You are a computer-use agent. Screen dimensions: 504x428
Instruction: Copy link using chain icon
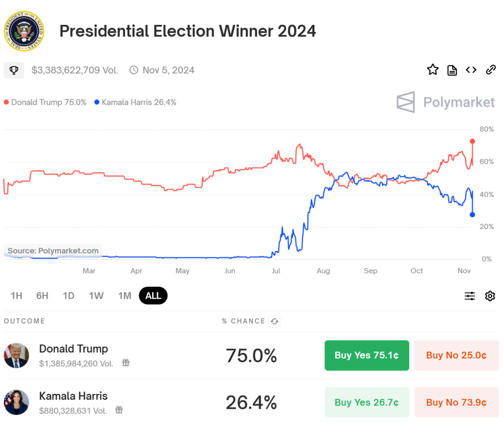490,70
